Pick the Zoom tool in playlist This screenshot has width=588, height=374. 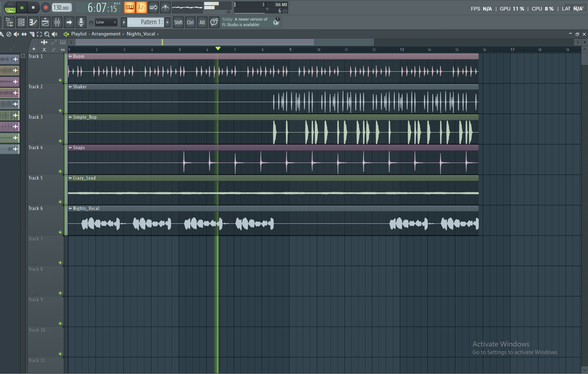[x=47, y=34]
